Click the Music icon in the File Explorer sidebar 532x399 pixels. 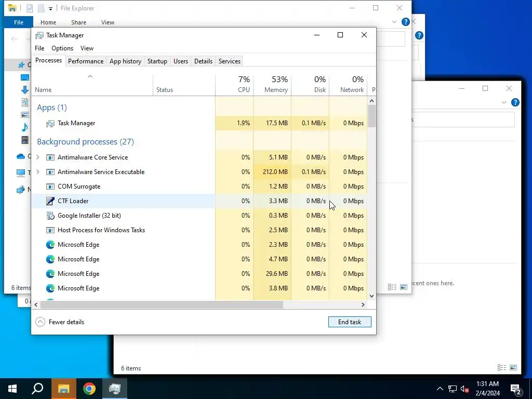(25, 127)
